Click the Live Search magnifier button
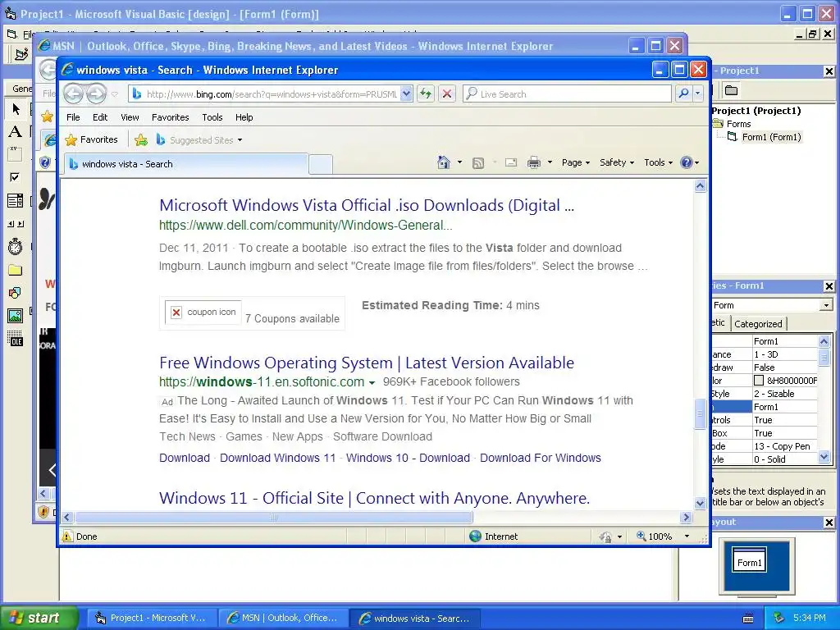 coord(683,94)
